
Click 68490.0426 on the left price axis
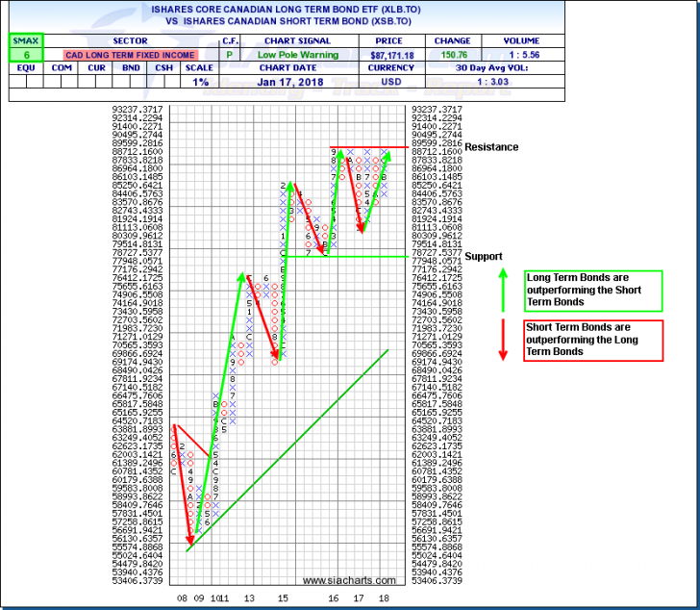(137, 370)
